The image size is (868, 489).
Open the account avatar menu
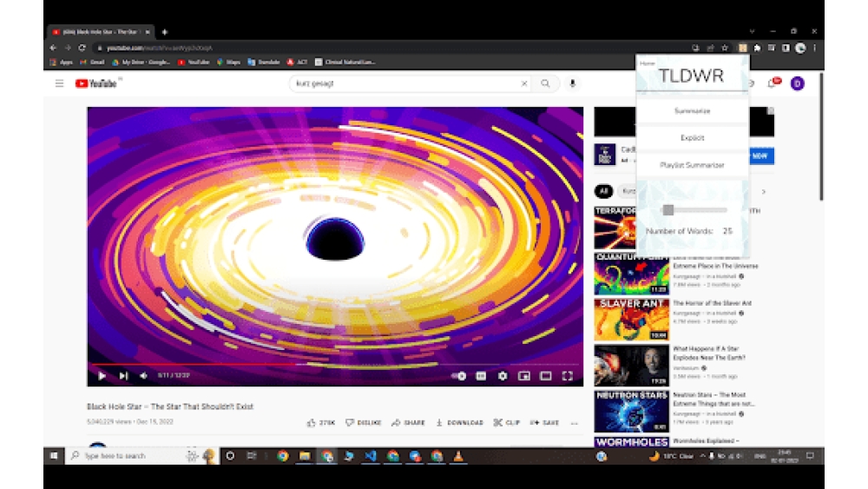point(797,83)
